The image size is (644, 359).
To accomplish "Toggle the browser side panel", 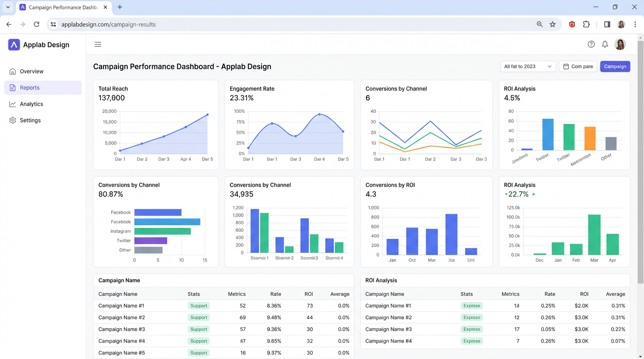I will coord(607,24).
